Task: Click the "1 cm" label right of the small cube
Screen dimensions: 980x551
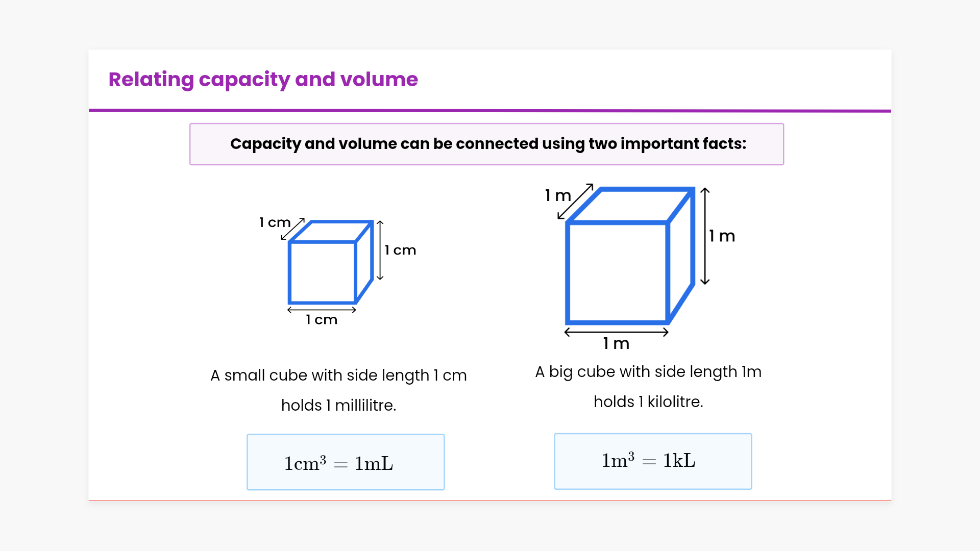Action: (401, 250)
